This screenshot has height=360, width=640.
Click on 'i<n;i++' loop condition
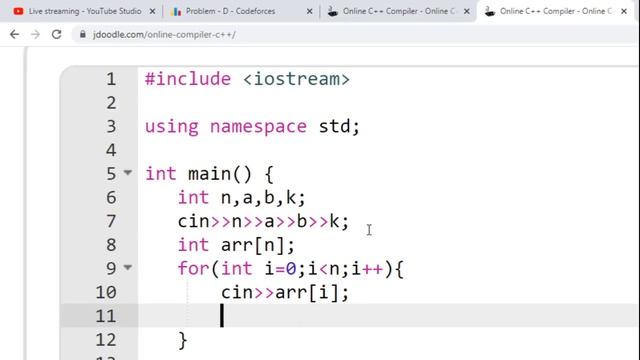pos(345,269)
